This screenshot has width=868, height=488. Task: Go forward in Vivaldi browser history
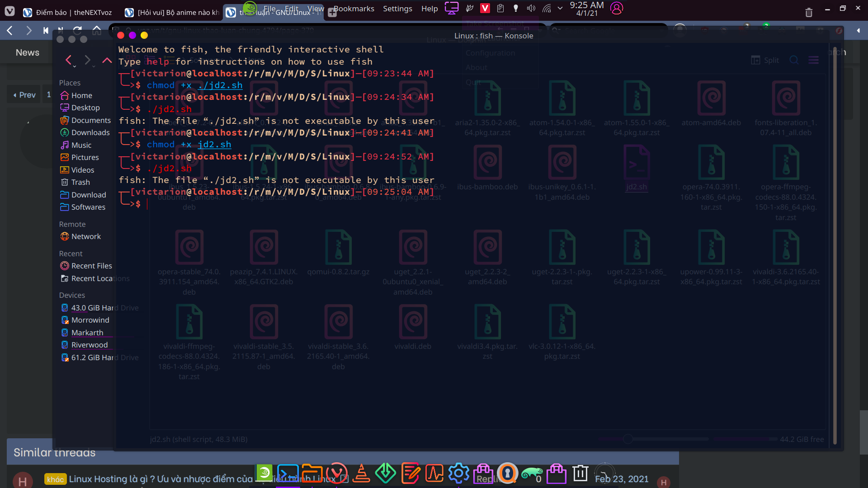(29, 30)
